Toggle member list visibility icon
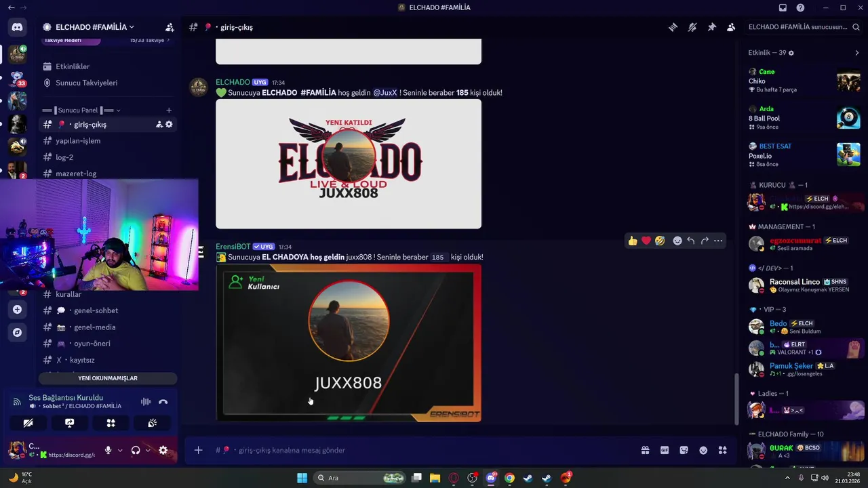This screenshot has width=868, height=488. 731,27
